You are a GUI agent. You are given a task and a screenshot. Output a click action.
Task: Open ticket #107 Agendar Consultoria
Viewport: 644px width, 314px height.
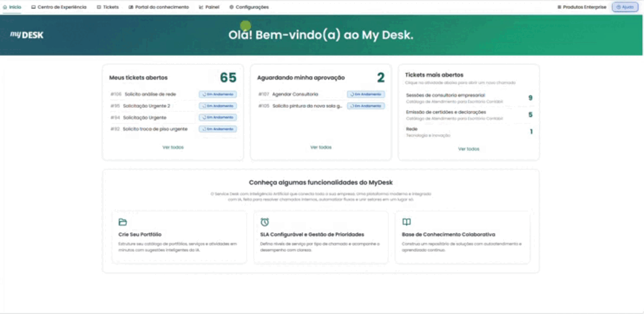[321, 94]
